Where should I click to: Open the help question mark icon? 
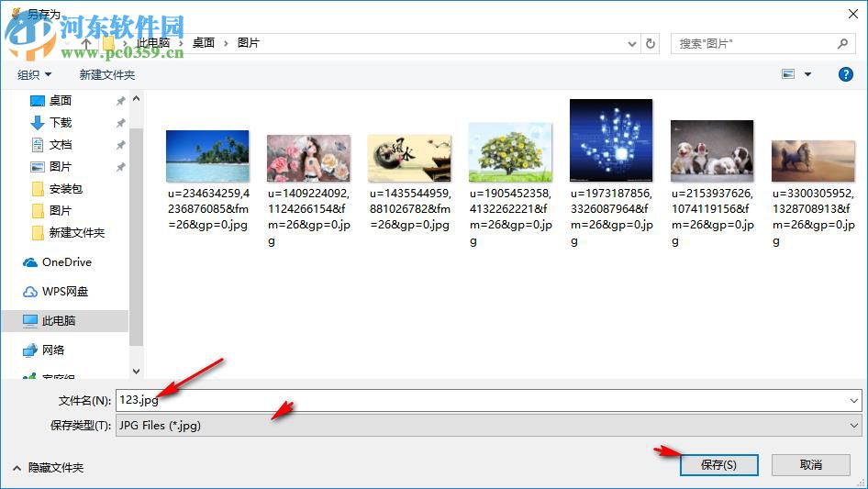tap(845, 74)
